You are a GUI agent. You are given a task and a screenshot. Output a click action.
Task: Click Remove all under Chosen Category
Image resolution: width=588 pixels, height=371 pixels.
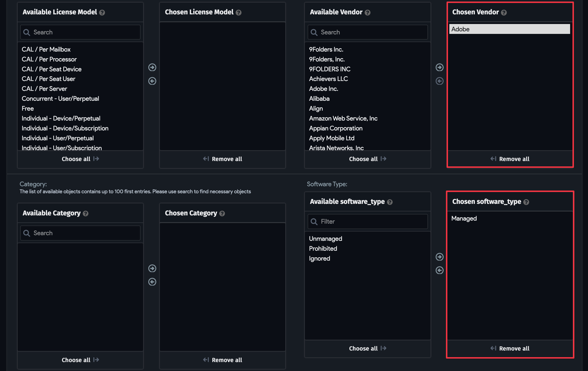222,360
